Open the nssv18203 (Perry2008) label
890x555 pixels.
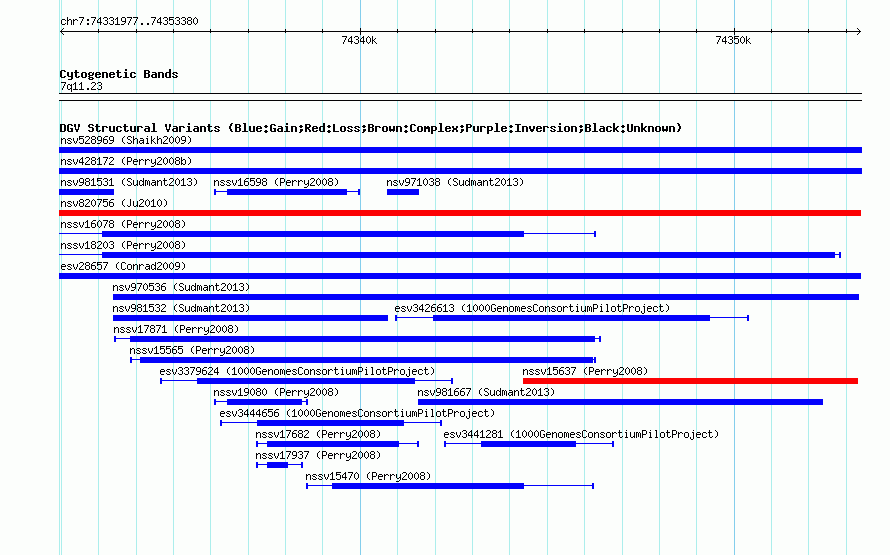tap(123, 245)
